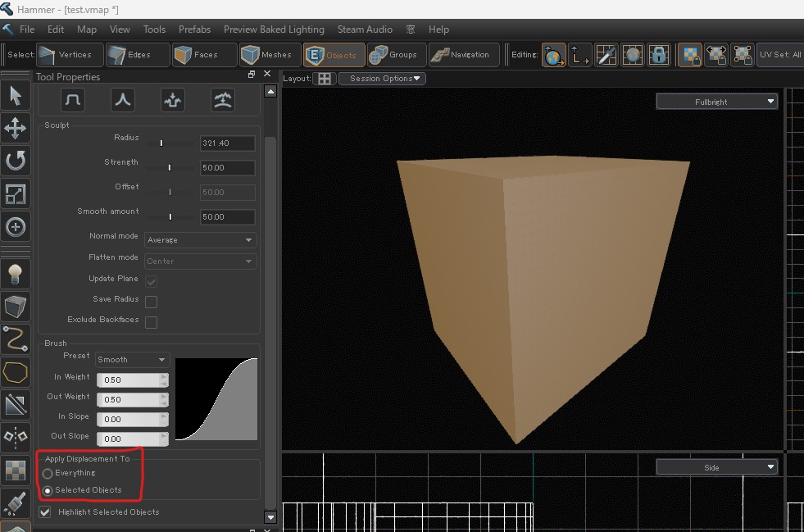The height and width of the screenshot is (532, 804).
Task: Select the arrow Selection tool
Action: click(x=16, y=96)
